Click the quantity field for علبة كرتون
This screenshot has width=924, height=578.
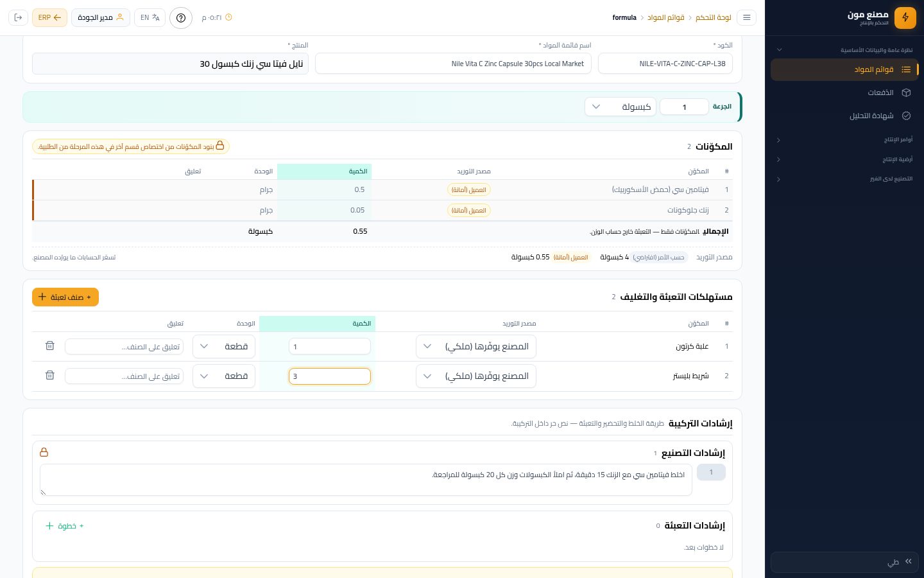(x=330, y=346)
